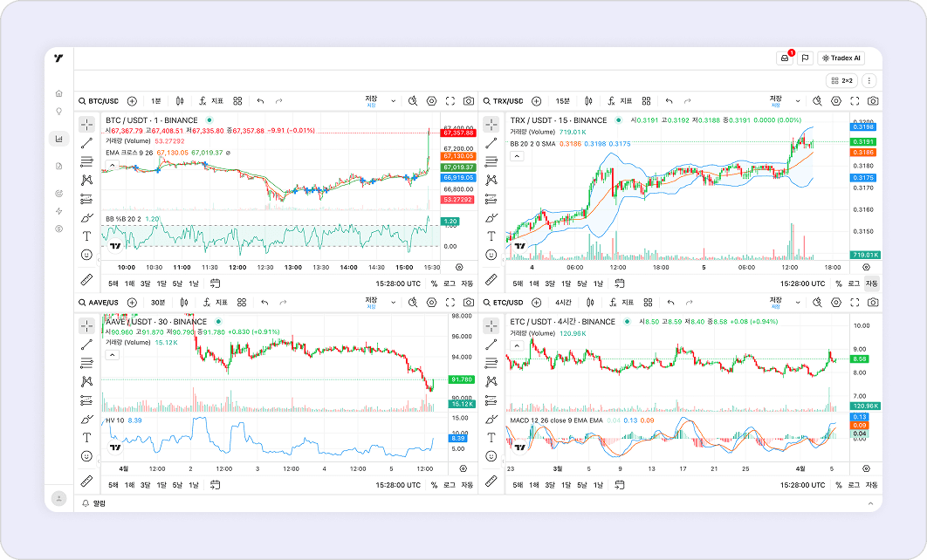Select the 1해 range under AAVE chart
This screenshot has width=927, height=560.
[129, 485]
